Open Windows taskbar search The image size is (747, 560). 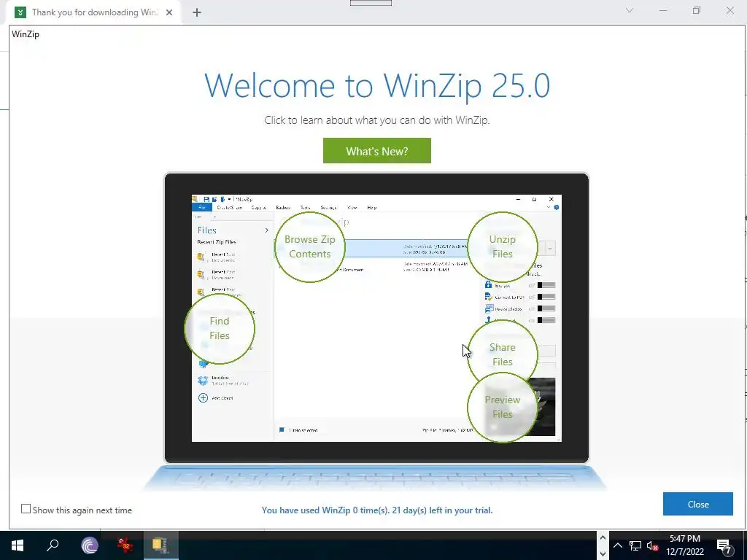point(53,545)
